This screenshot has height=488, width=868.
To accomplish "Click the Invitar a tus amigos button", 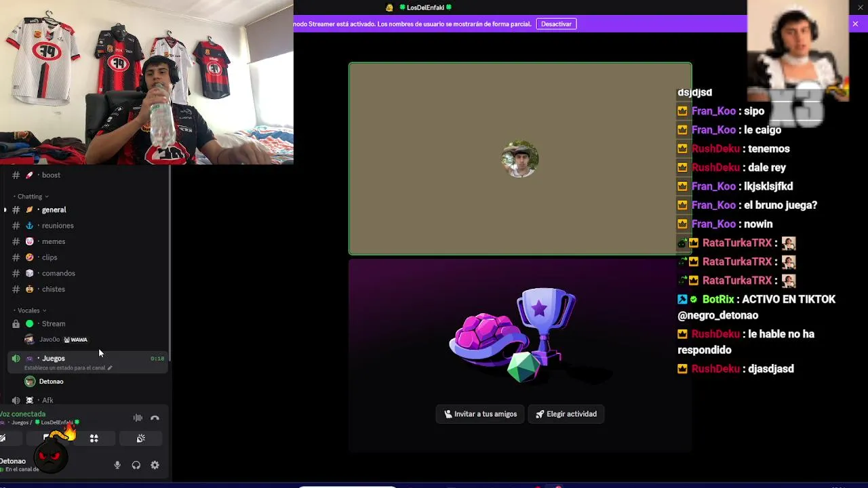I will [x=481, y=414].
